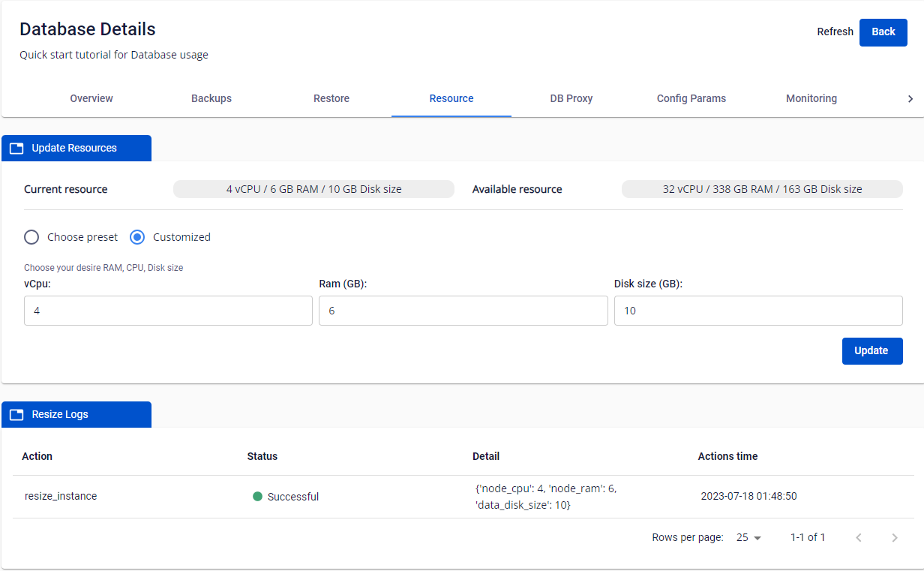Screen dimensions: 924x571
Task: Click the 1-1 of 1 pagination text
Action: 808,537
